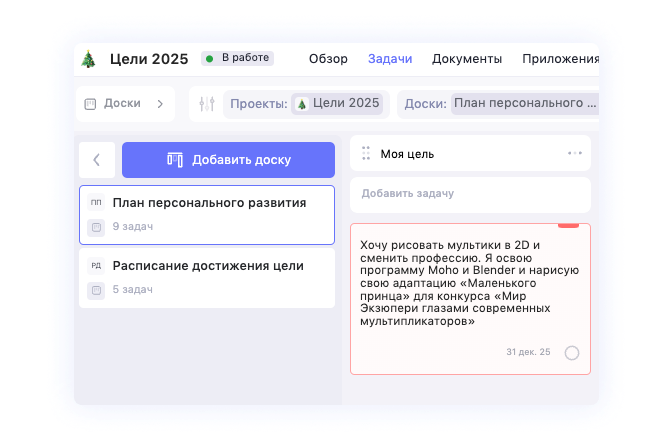The image size is (672, 448).
Task: Click the Boards panel icon
Action: 90,104
